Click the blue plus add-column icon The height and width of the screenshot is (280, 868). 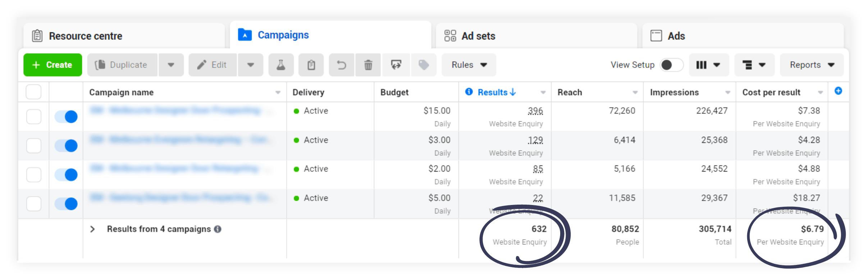pyautogui.click(x=838, y=91)
